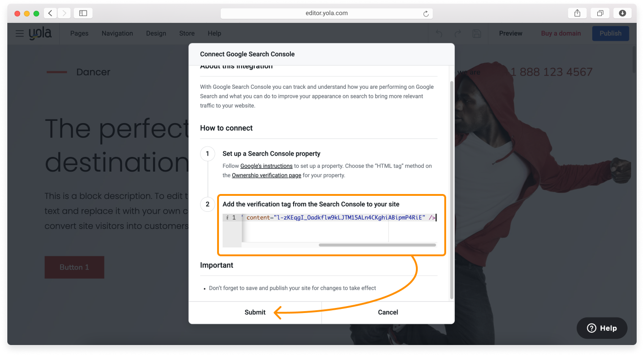This screenshot has height=356, width=644.
Task: Toggle the browser sidebar icon
Action: [83, 13]
